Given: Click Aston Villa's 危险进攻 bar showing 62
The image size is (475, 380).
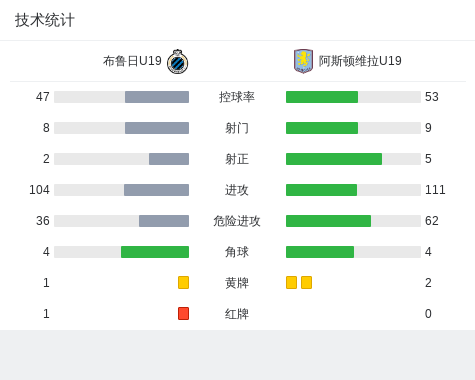Looking at the screenshot, I should coord(328,221).
